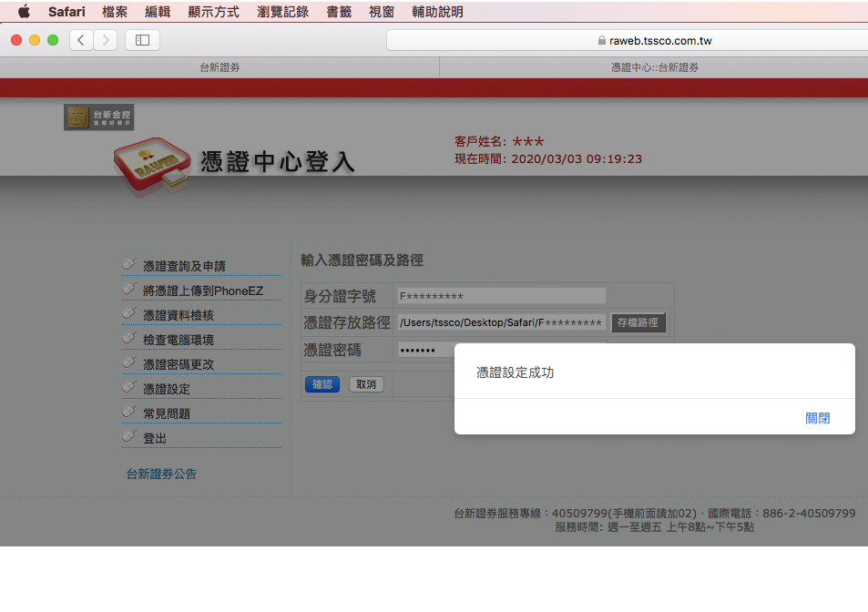
Task: Open the 台新證券公告 link
Action: pos(161,474)
